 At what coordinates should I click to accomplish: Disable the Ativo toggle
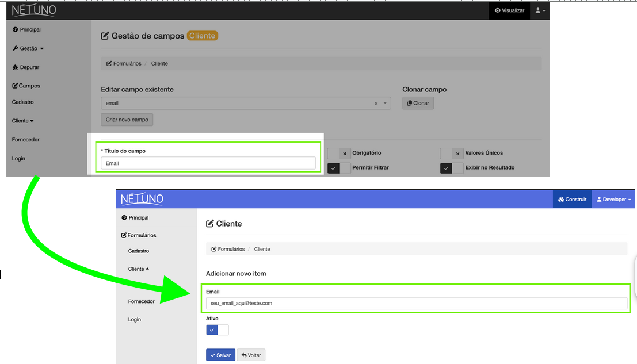(x=218, y=330)
